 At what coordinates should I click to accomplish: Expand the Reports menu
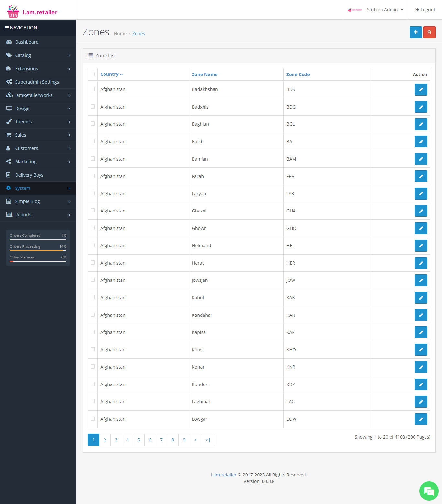point(38,215)
